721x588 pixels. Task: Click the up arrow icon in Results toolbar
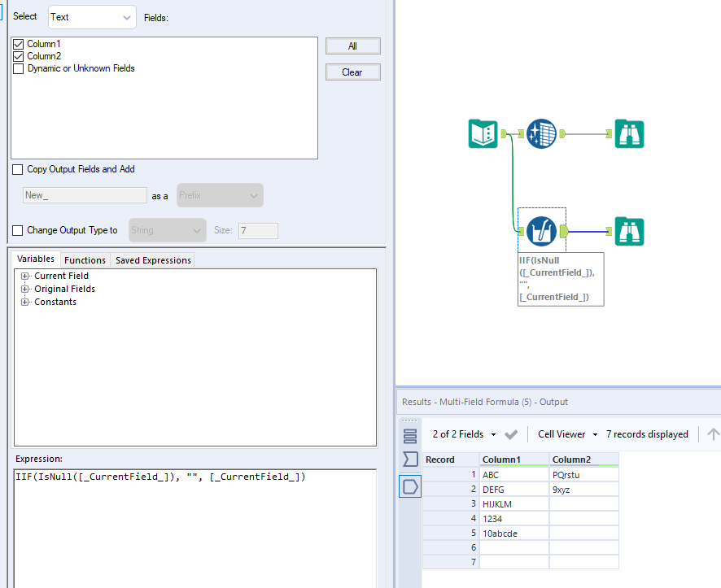[x=713, y=434]
